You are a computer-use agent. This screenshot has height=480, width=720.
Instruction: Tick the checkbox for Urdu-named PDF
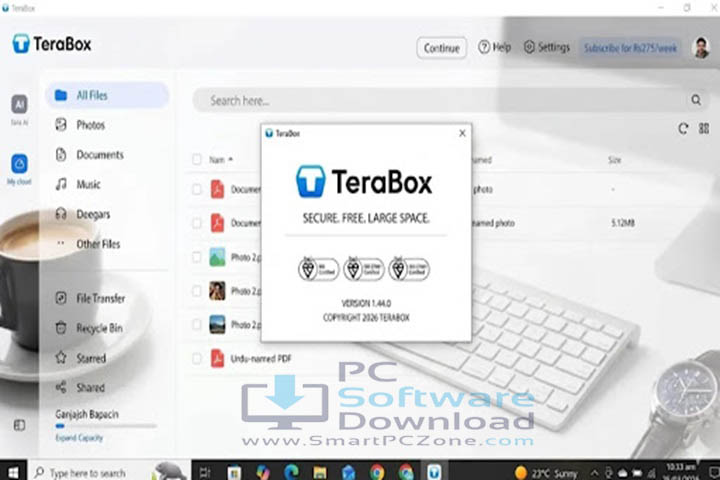pos(197,359)
